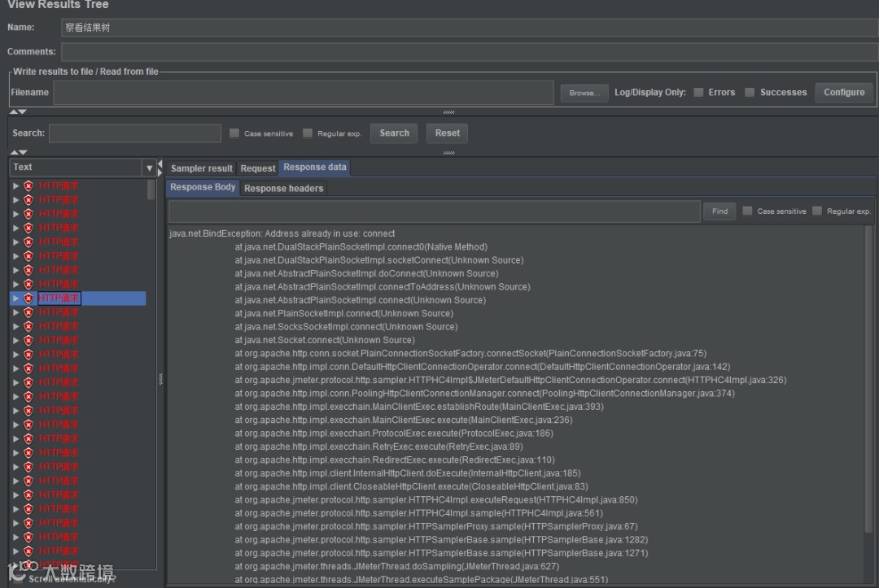Toggle Case sensitive next to the Search field
879x588 pixels.
point(234,133)
